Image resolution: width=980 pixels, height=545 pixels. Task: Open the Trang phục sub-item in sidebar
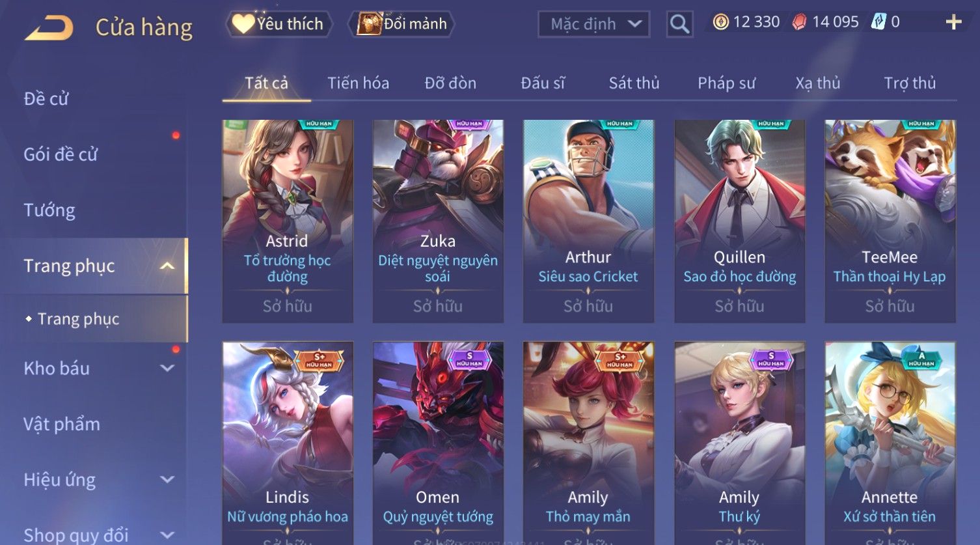point(79,319)
